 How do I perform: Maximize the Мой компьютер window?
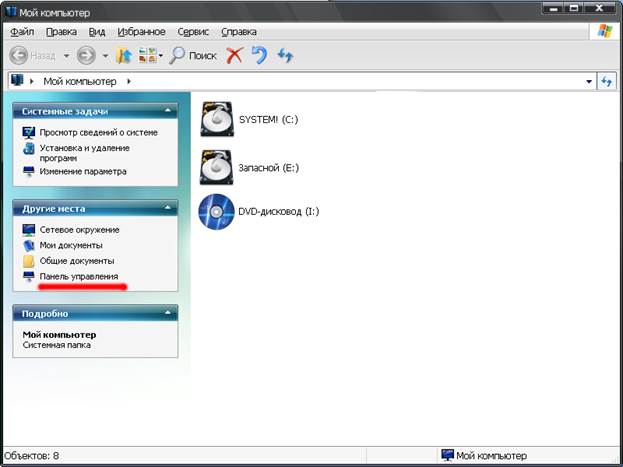(x=575, y=8)
